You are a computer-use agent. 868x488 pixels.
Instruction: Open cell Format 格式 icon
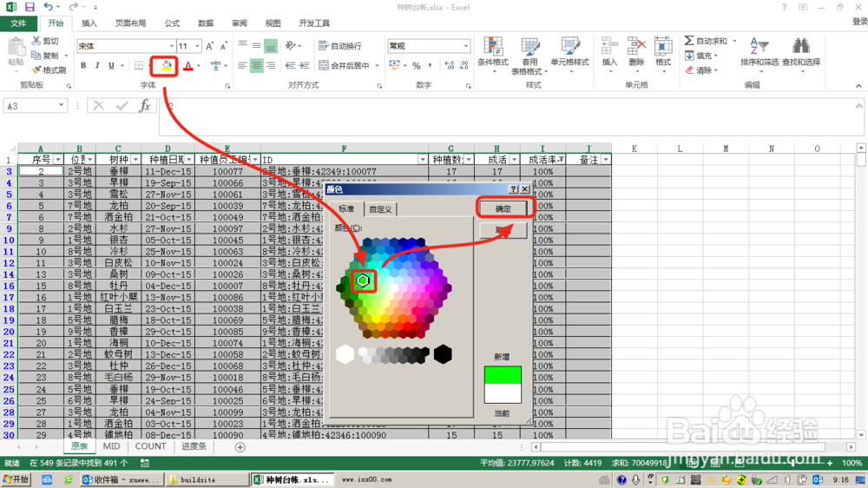[663, 53]
